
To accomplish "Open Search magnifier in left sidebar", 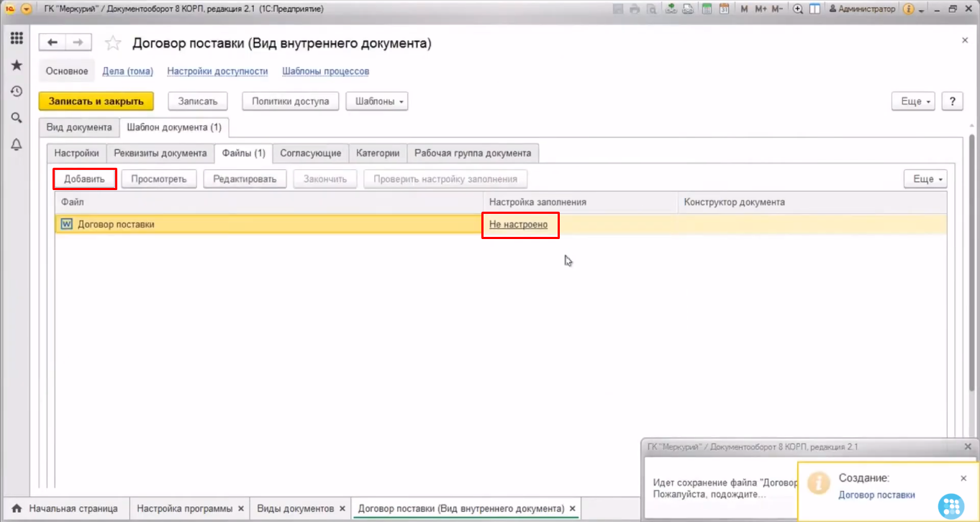I will point(16,118).
